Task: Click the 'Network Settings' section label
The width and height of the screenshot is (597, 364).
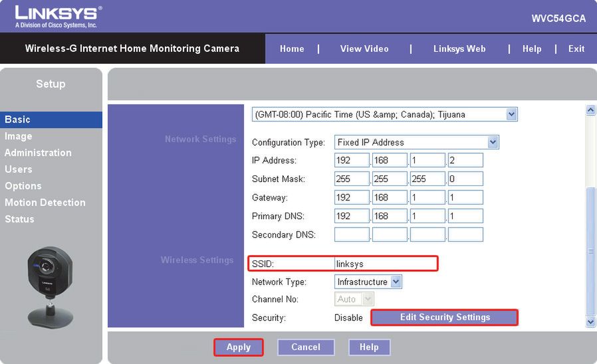Action: pos(200,139)
